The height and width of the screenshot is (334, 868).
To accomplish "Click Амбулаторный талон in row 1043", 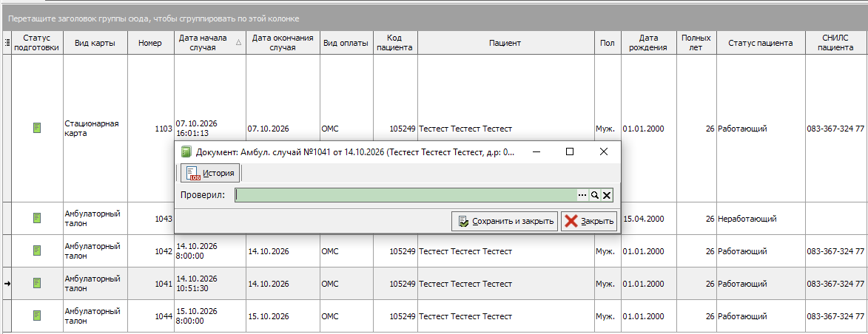I will pos(95,219).
